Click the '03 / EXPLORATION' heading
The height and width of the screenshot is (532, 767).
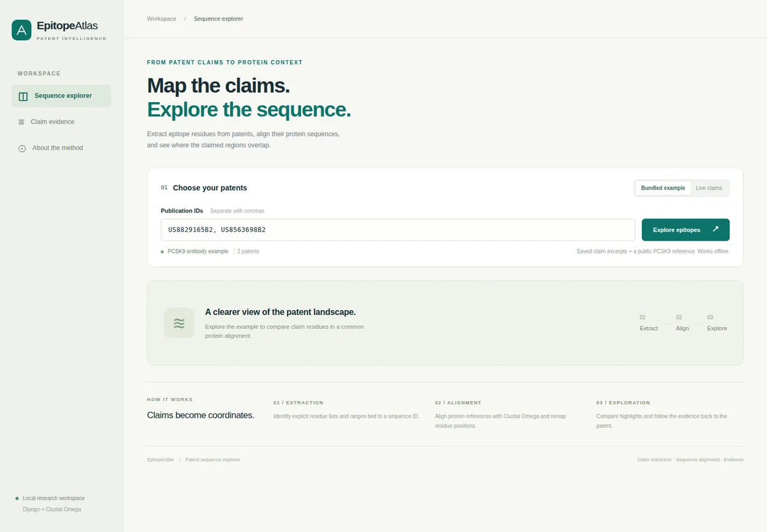tap(623, 403)
